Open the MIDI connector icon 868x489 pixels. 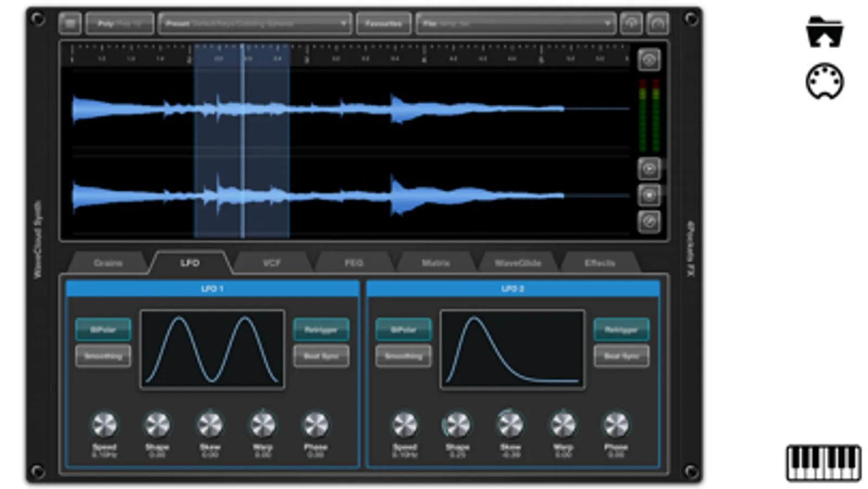coord(825,81)
